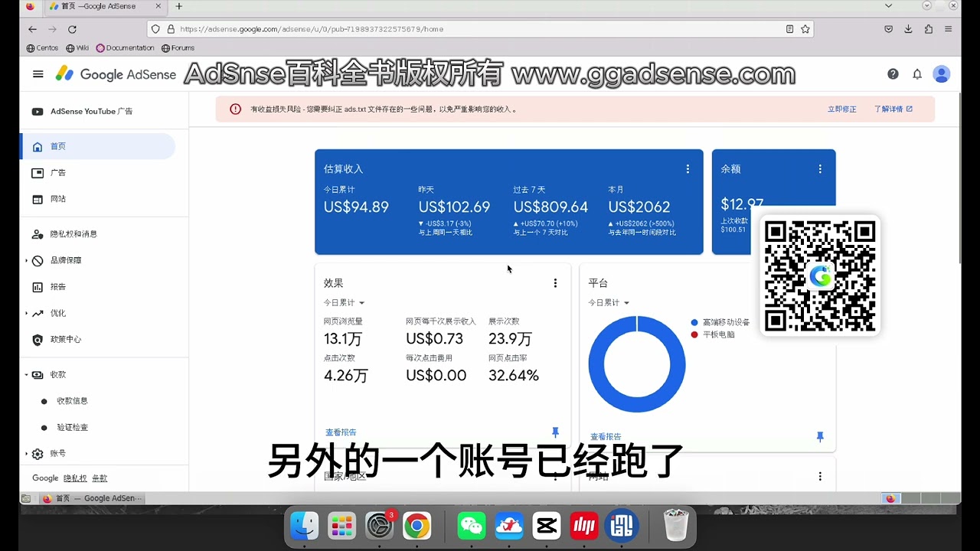This screenshot has height=551, width=980.
Task: Open a new browser tab
Action: [178, 6]
